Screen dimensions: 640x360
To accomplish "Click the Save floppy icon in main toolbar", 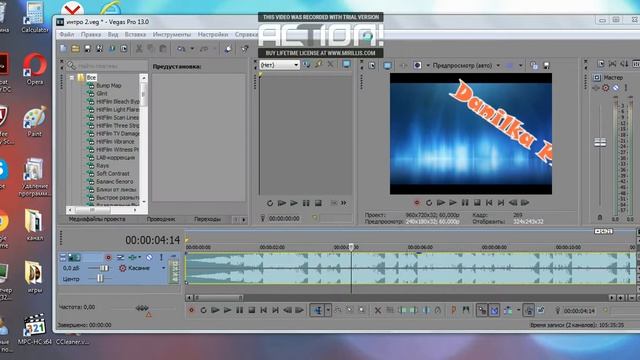I will [x=87, y=49].
